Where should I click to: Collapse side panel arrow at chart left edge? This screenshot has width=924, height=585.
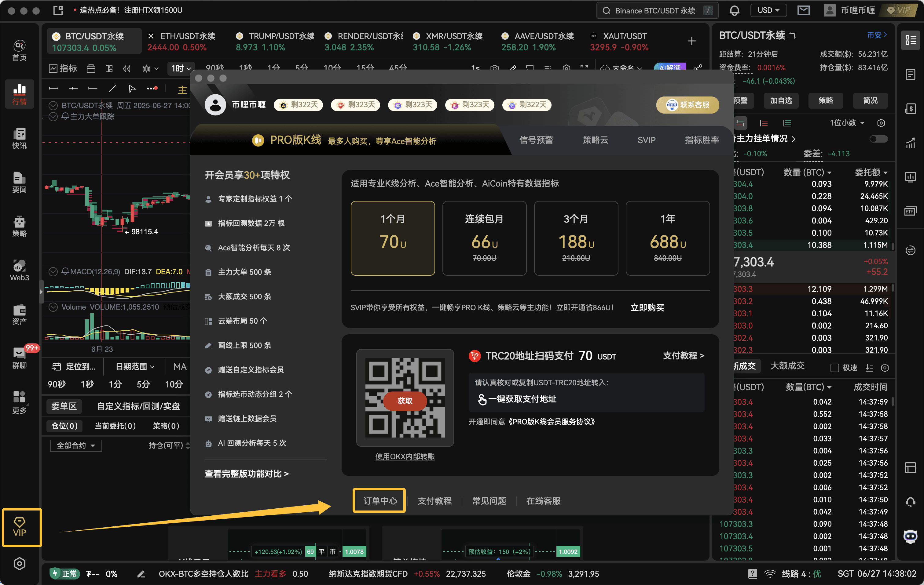pos(41,292)
